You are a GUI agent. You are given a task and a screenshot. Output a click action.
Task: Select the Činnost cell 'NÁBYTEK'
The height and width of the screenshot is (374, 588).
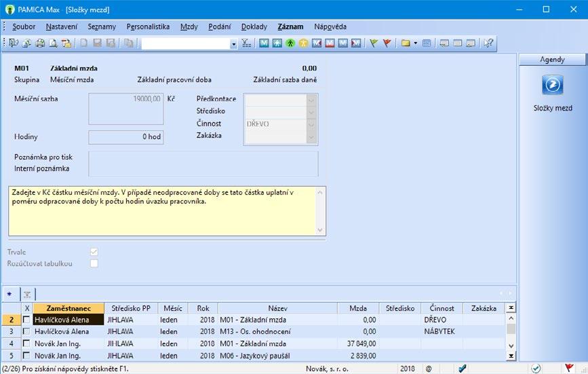(442, 331)
